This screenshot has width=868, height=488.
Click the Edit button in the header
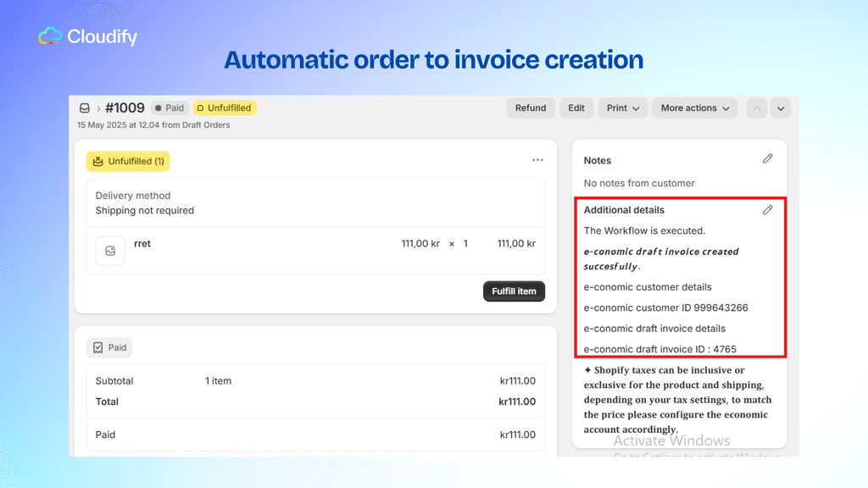click(x=576, y=108)
